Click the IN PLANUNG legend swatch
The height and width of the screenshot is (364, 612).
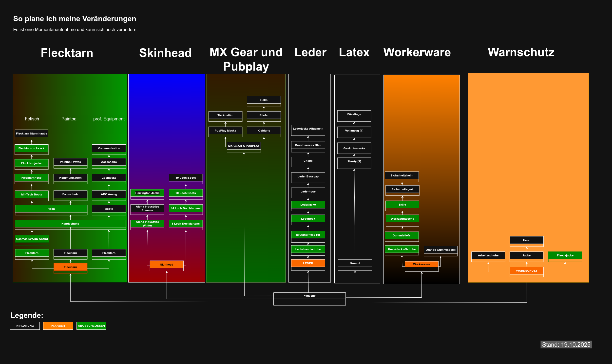pos(25,326)
